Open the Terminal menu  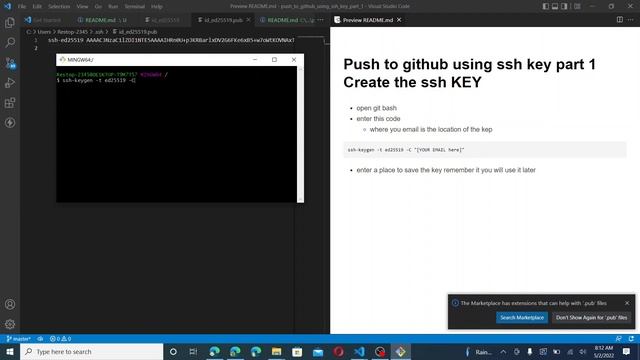pos(134,7)
